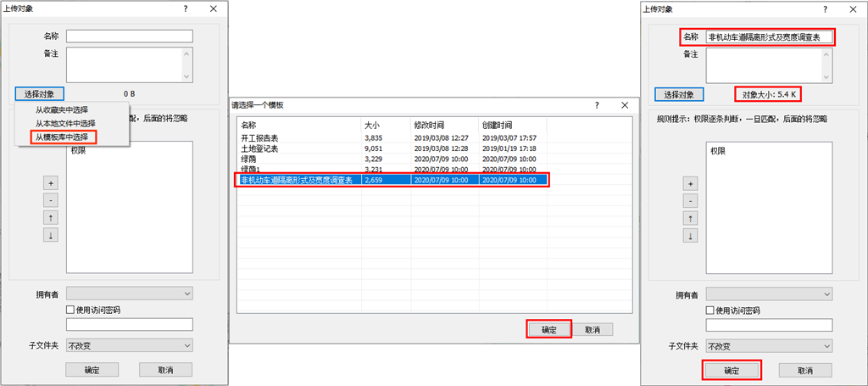The height and width of the screenshot is (386, 868).
Task: Choose 从模板库中选择 from the popup menu
Action: 62,137
